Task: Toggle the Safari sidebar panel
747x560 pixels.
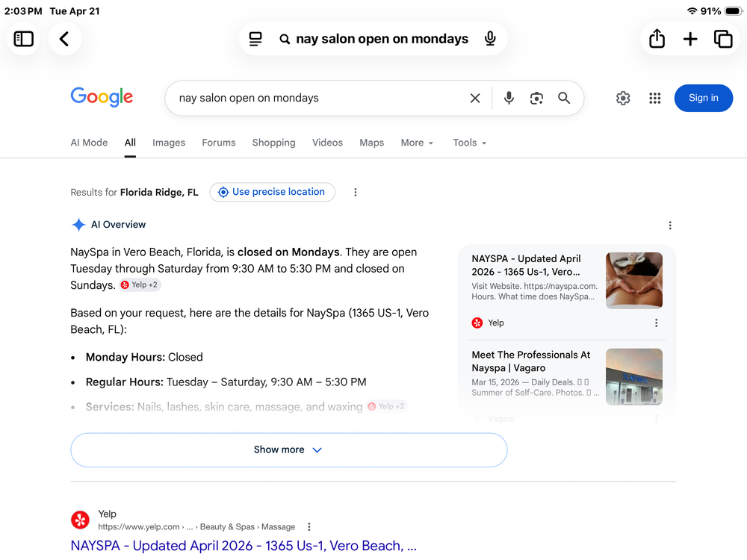Action: 23,39
